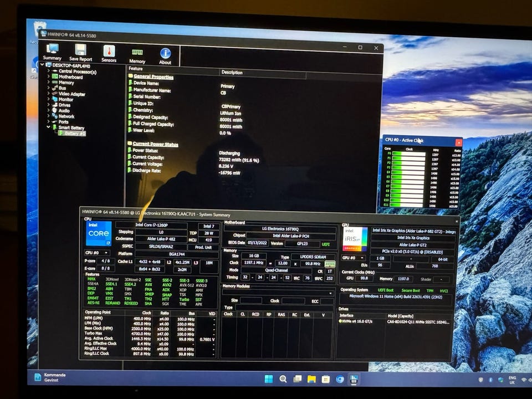The height and width of the screenshot is (399, 532).
Task: Open the Kommende Gevinst widget
Action: point(50,377)
